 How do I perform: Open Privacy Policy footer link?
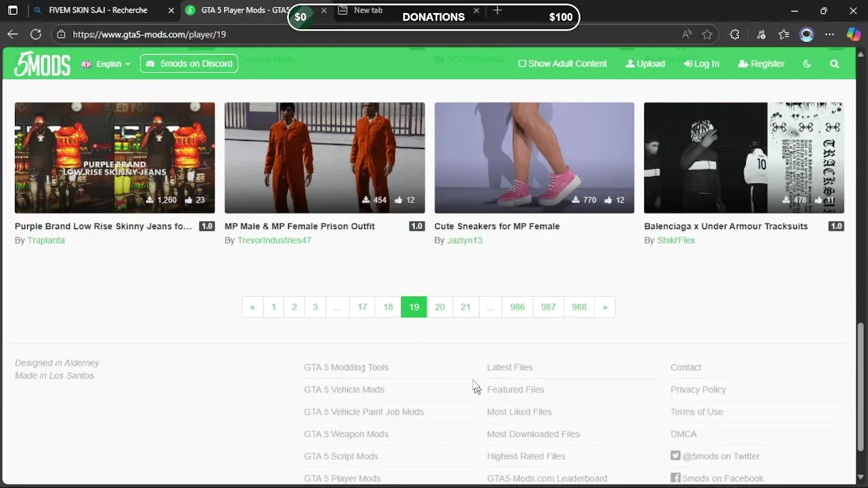click(x=698, y=390)
